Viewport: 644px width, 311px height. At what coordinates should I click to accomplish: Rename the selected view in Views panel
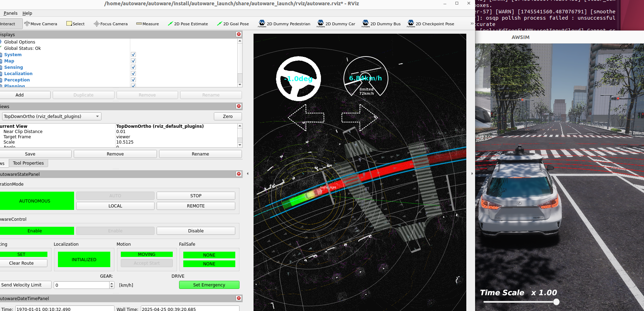pyautogui.click(x=201, y=154)
